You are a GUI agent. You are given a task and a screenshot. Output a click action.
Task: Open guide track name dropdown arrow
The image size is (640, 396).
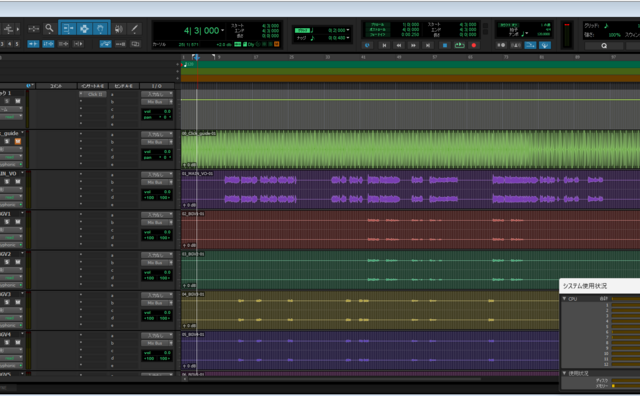click(x=22, y=133)
